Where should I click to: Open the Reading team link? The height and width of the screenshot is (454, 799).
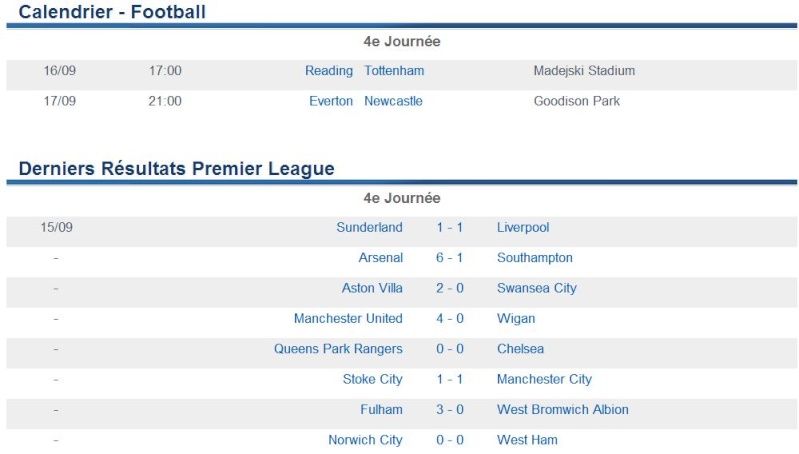tap(329, 71)
